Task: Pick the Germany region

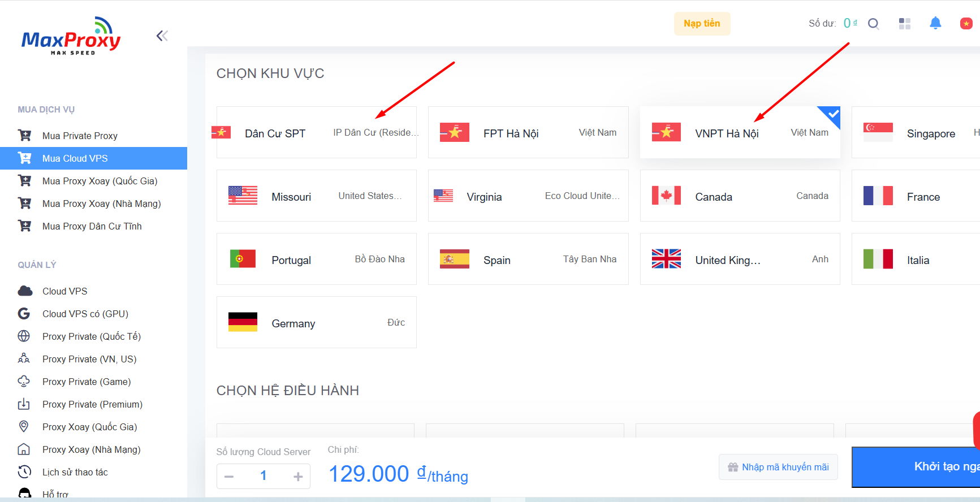Action: pos(317,322)
